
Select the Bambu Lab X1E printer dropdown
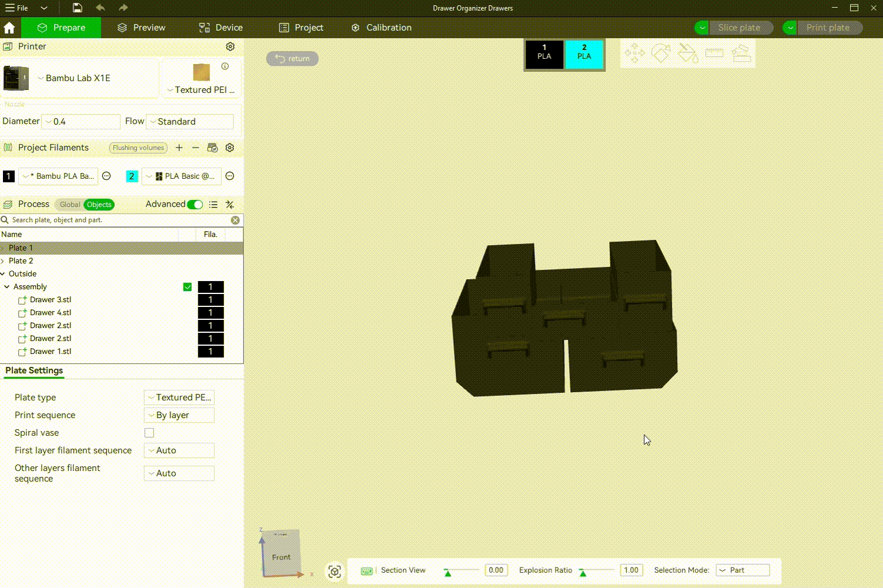(x=79, y=78)
